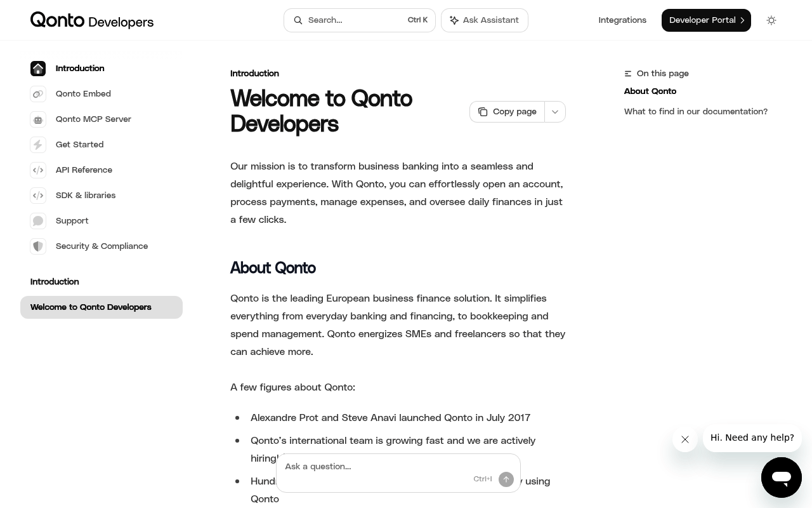
Task: Open the Support section
Action: pos(72,221)
